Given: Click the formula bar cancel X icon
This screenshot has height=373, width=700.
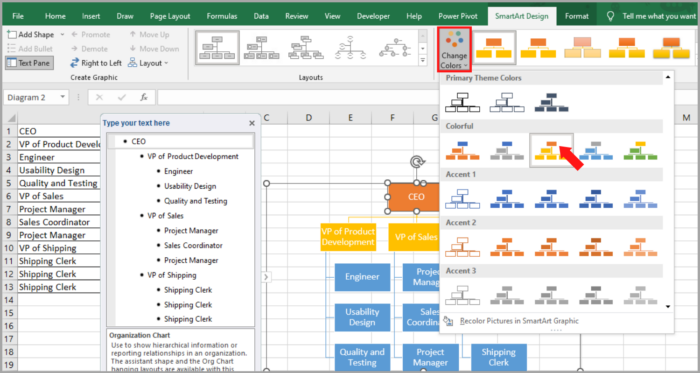Looking at the screenshot, I should (99, 97).
